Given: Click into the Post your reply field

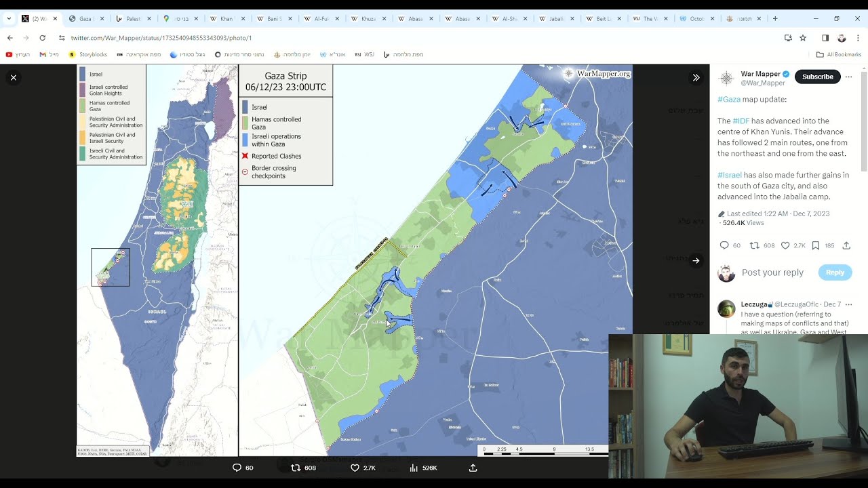Looking at the screenshot, I should tap(773, 272).
